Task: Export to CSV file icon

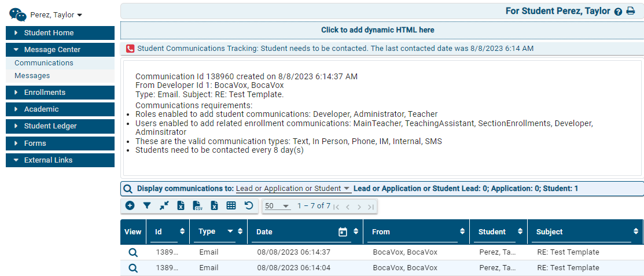Action: pos(197,206)
